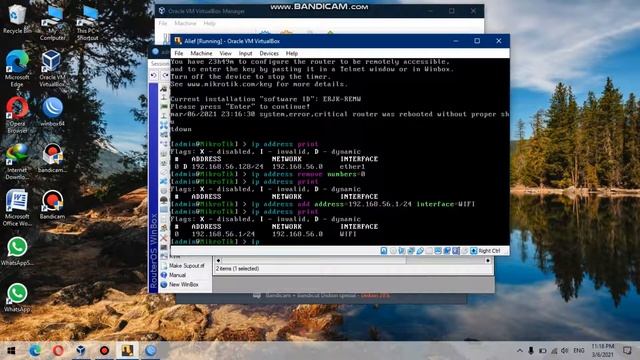Screen dimensions: 640x360
Task: Switch to VirtualBox Manager from taskbar
Action: (x=81, y=351)
